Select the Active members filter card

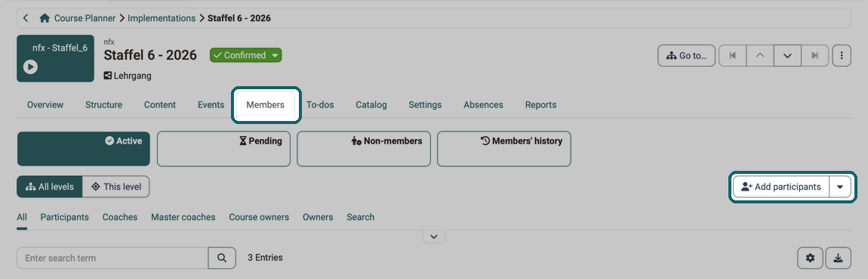tap(84, 149)
